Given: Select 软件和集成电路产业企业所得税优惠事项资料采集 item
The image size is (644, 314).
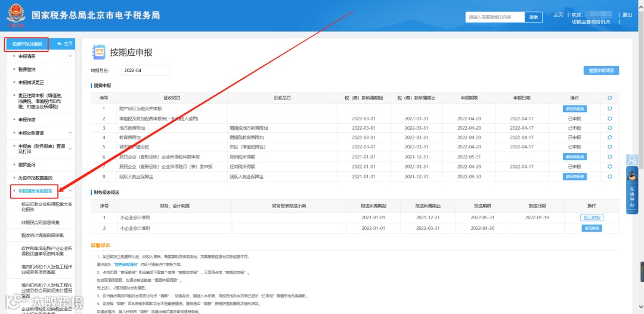Looking at the screenshot, I should [x=47, y=251].
